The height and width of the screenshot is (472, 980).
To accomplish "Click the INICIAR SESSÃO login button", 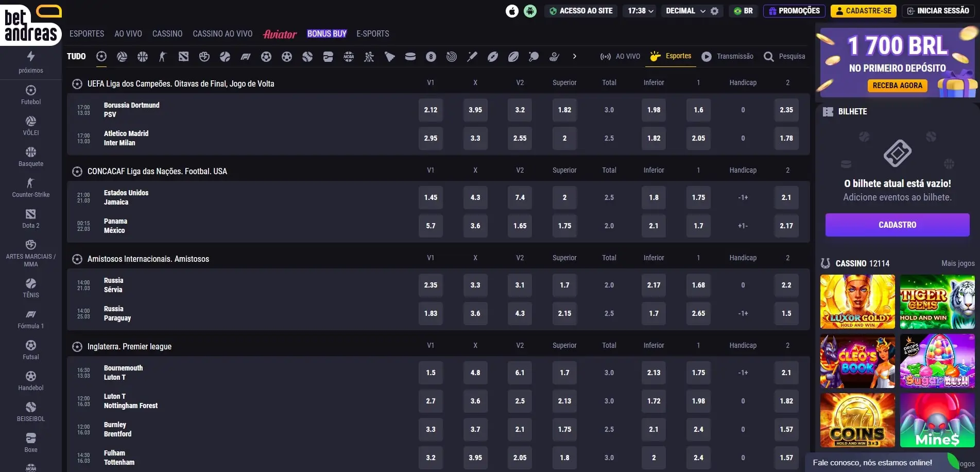I will [938, 11].
